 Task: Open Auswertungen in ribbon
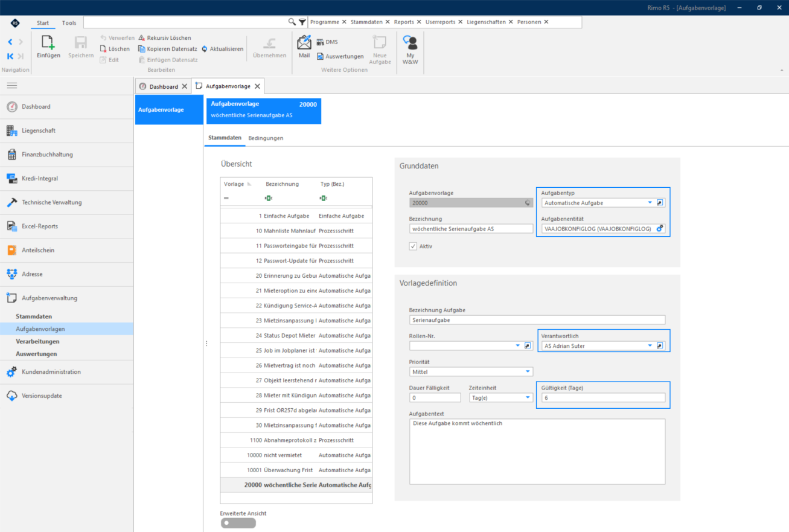(x=340, y=56)
